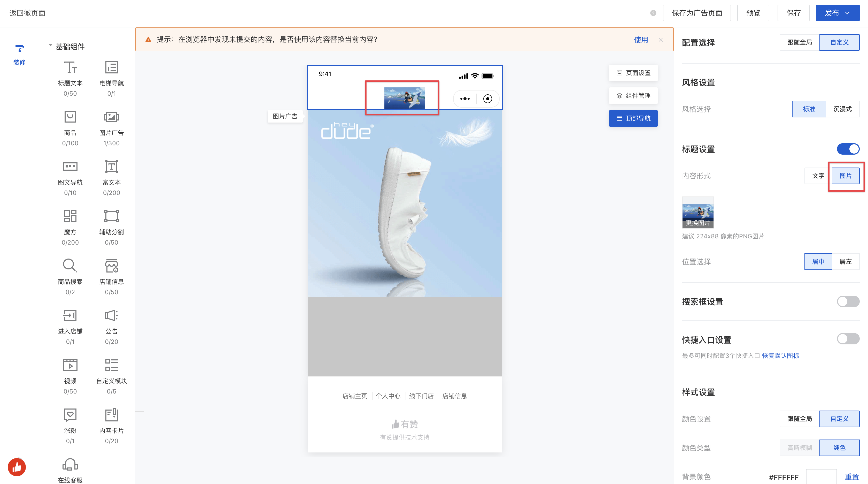Image resolution: width=868 pixels, height=484 pixels.
Task: Select the 店铺信息 component icon
Action: (111, 266)
